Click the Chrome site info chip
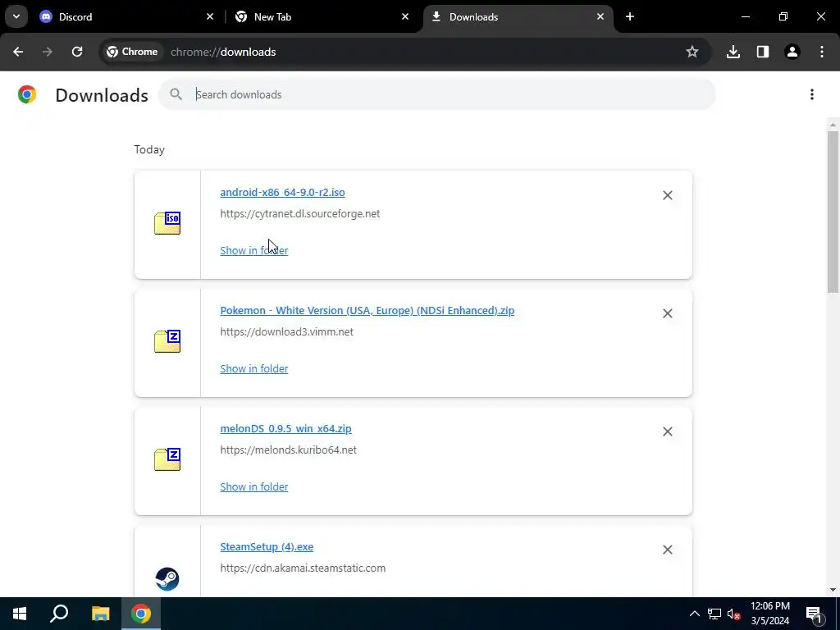Screen dimensions: 840x630 pos(132,52)
